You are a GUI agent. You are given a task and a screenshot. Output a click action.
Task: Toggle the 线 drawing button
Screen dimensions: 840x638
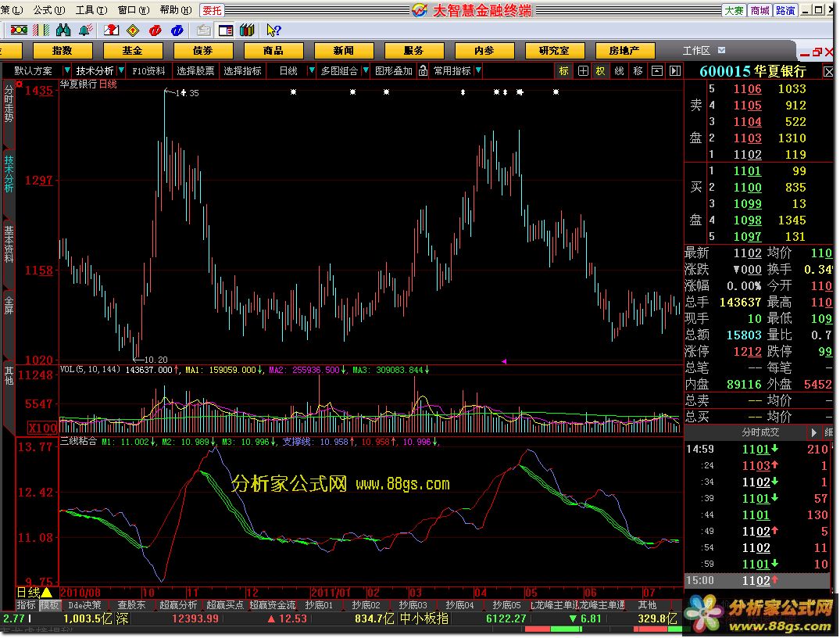620,71
